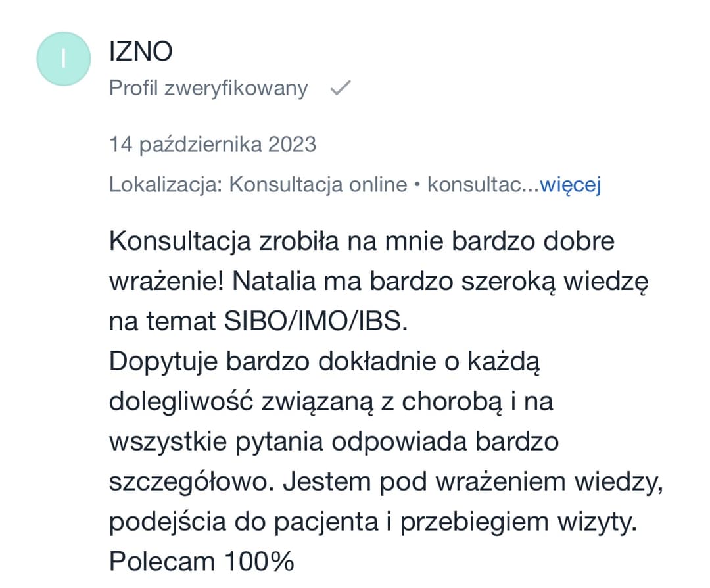This screenshot has height=588, width=710.
Task: Expand location details with the więcej link
Action: [x=570, y=185]
